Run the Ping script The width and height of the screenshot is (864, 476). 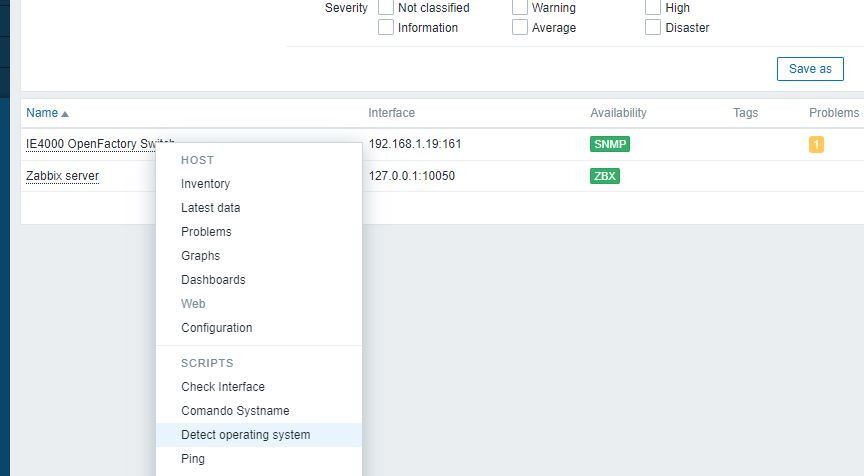coord(193,459)
